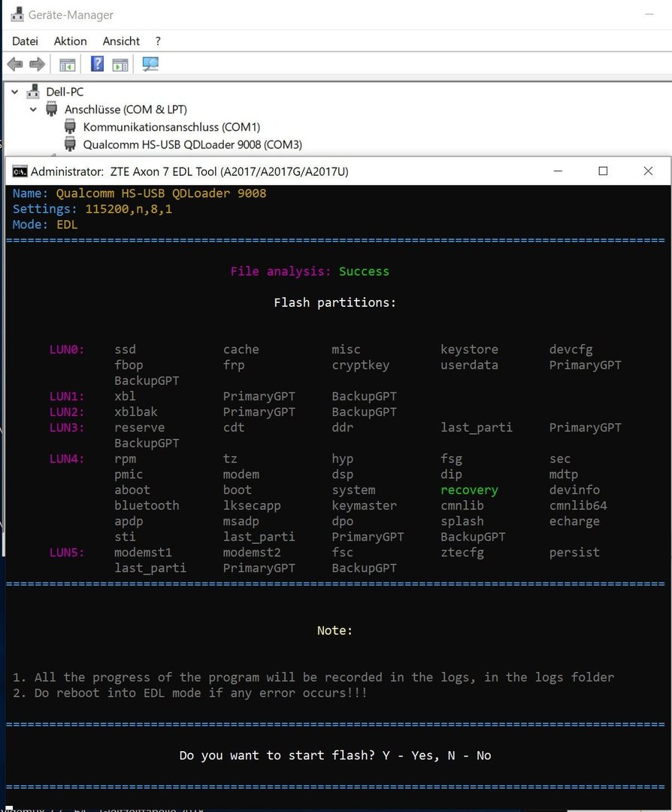Click the cmd icon in EDL Tool title bar
The height and width of the screenshot is (812, 672).
click(x=20, y=171)
